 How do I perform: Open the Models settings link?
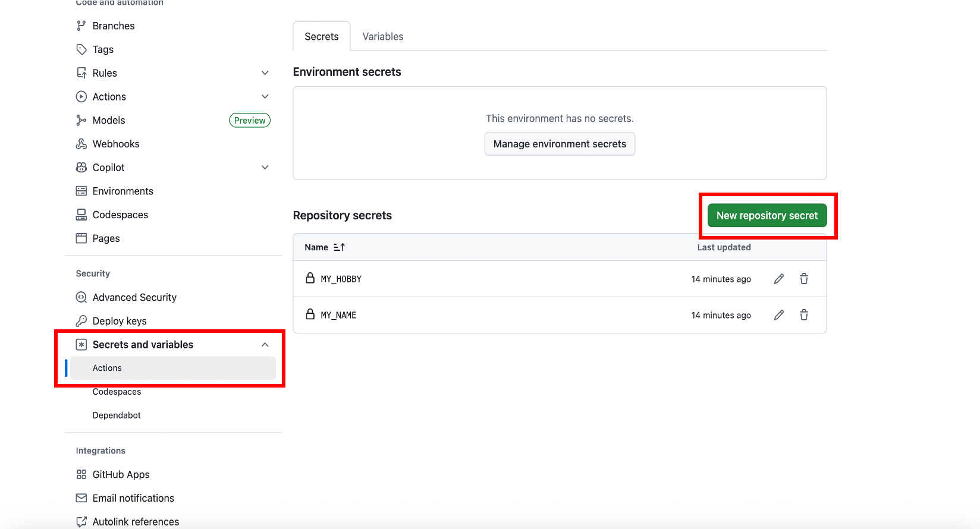pos(109,120)
